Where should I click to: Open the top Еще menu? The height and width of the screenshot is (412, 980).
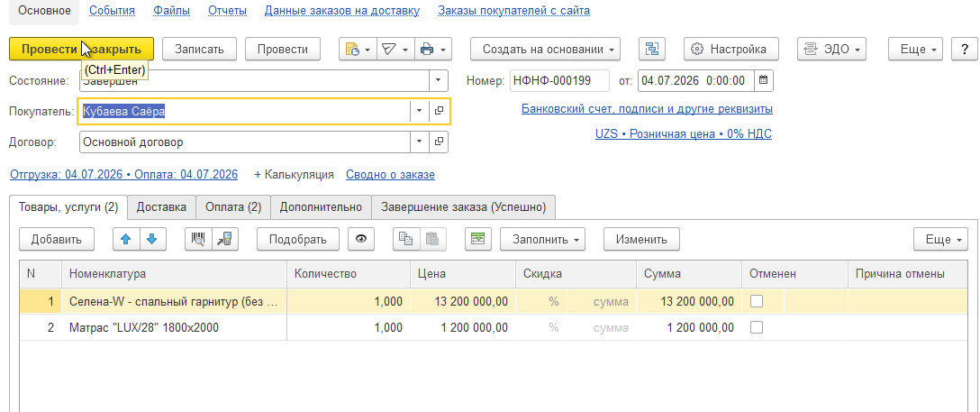(916, 49)
